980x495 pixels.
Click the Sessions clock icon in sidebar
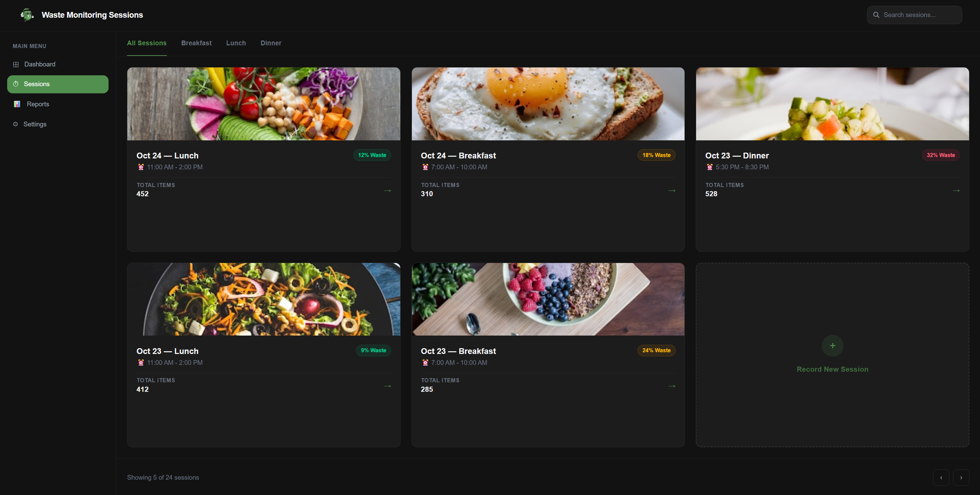[16, 84]
